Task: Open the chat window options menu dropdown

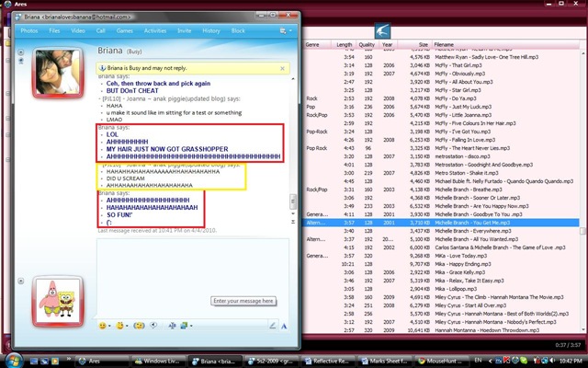Action: pos(286,30)
